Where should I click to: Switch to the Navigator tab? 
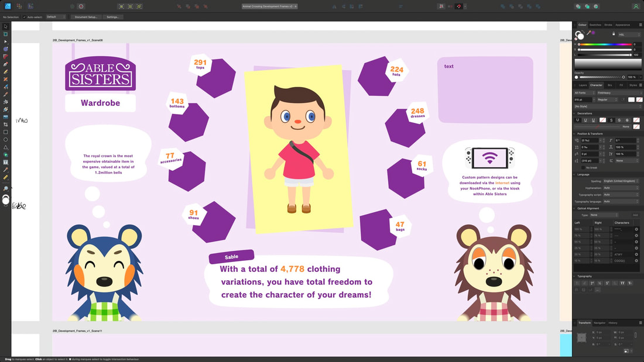(600, 323)
